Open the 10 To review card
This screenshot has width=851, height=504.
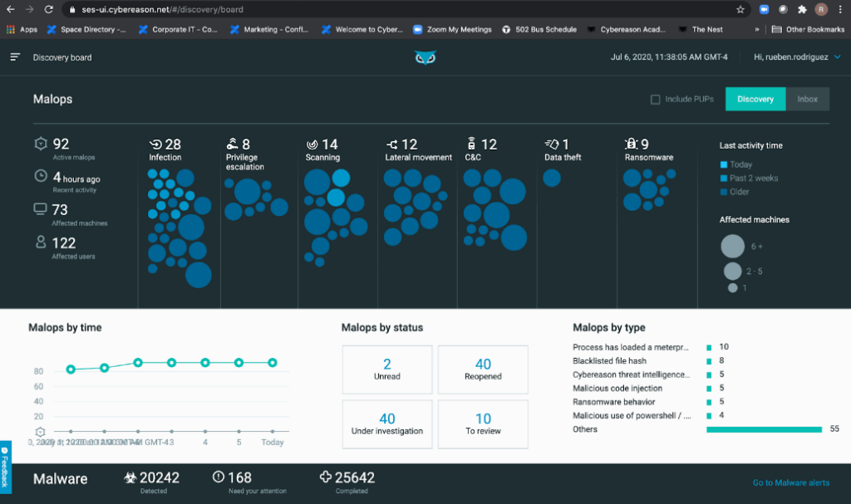[483, 424]
